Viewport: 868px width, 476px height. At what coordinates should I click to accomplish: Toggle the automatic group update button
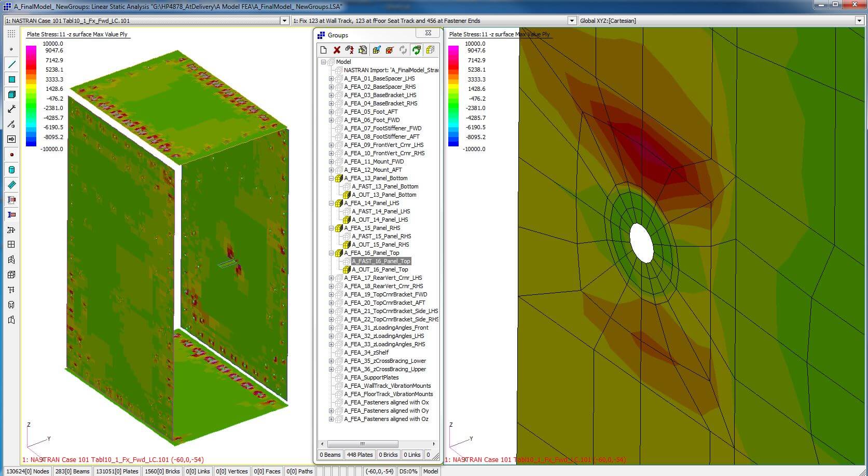[x=403, y=50]
